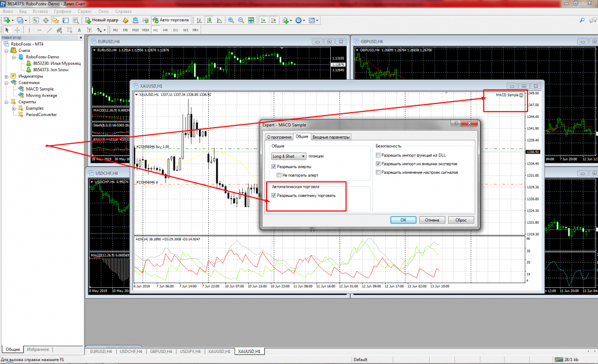Click the Сброс button

[461, 220]
